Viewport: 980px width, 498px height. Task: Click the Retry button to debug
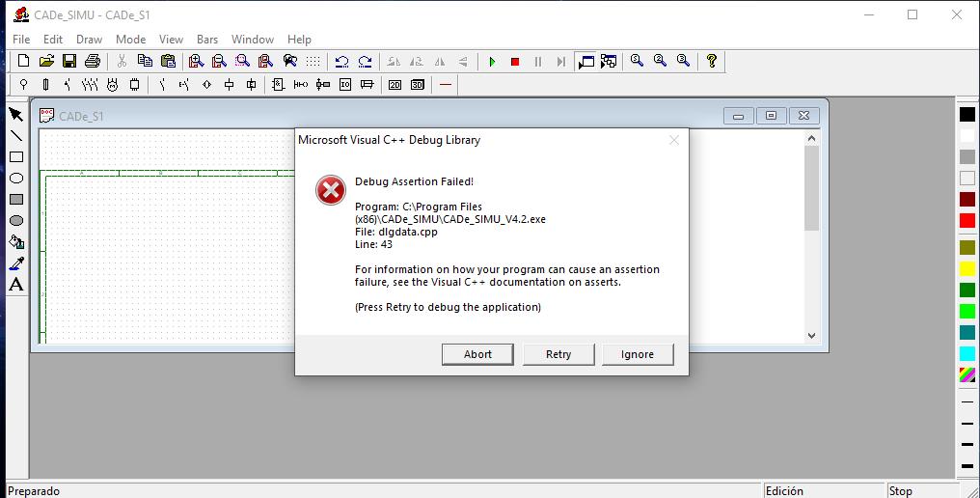558,354
